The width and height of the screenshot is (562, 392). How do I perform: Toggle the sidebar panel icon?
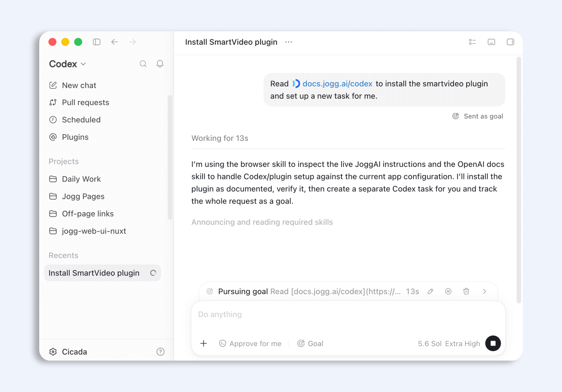(97, 42)
